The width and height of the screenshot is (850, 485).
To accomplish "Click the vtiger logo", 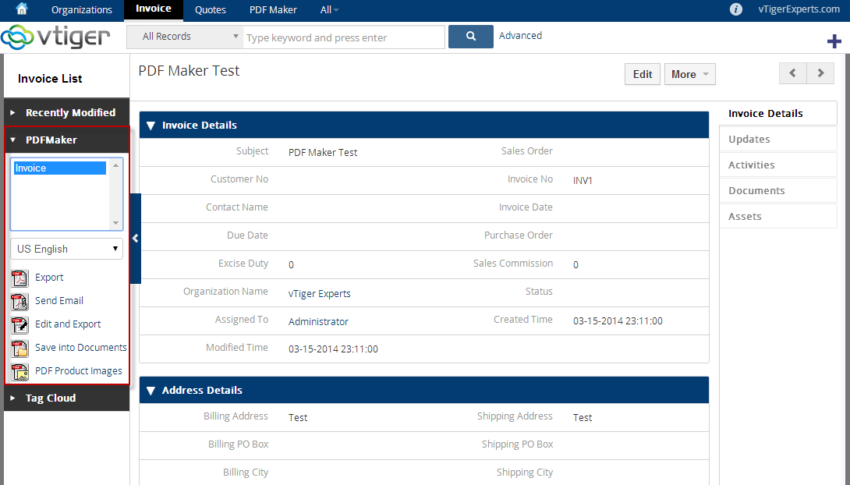I will [56, 37].
